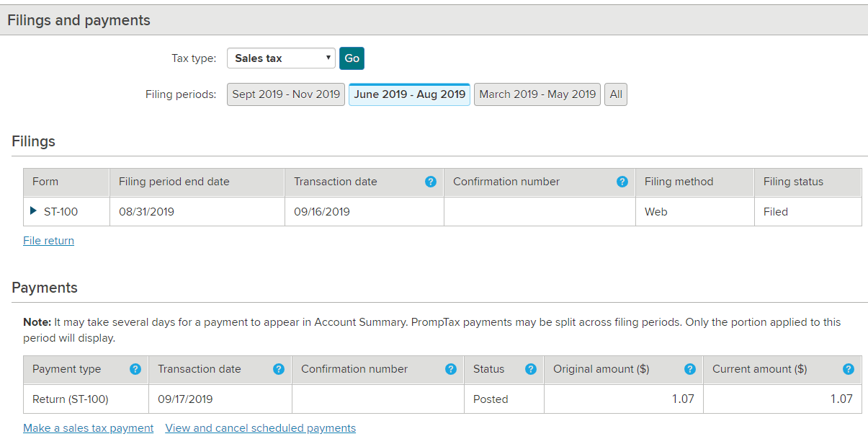Click the Return (ST-100) payment row
Viewport: 868px width, 439px height.
pyautogui.click(x=71, y=399)
